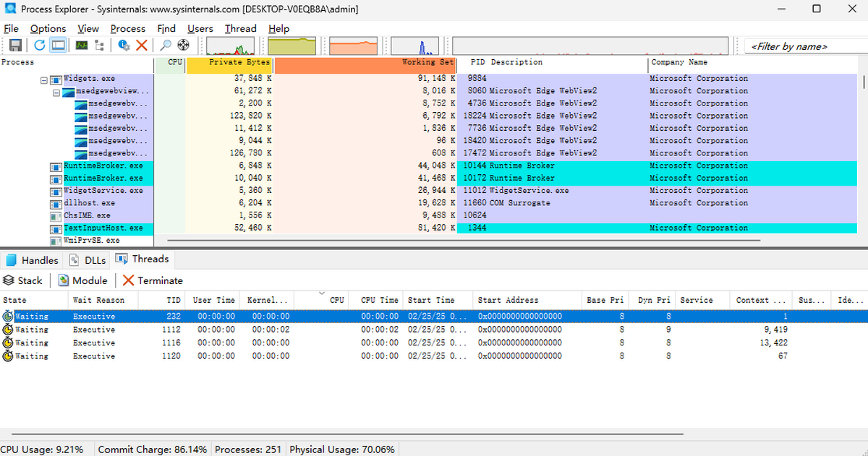
Task: Open the View menu
Action: click(88, 29)
